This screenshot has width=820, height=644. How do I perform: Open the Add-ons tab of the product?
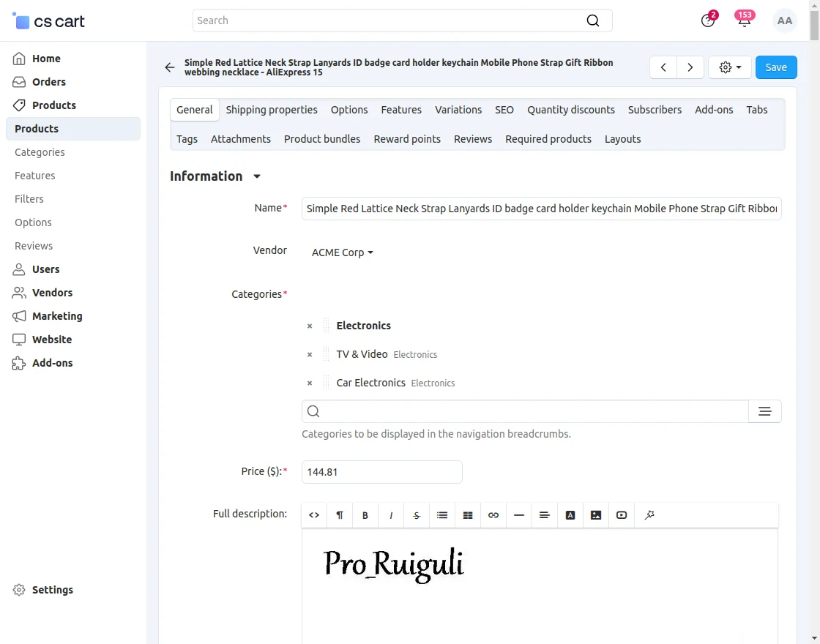(x=713, y=110)
